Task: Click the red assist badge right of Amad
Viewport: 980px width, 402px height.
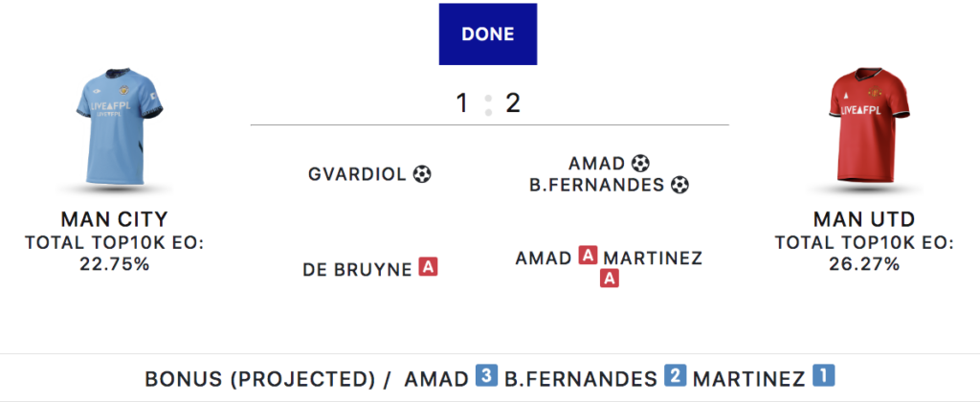Action: (x=588, y=257)
